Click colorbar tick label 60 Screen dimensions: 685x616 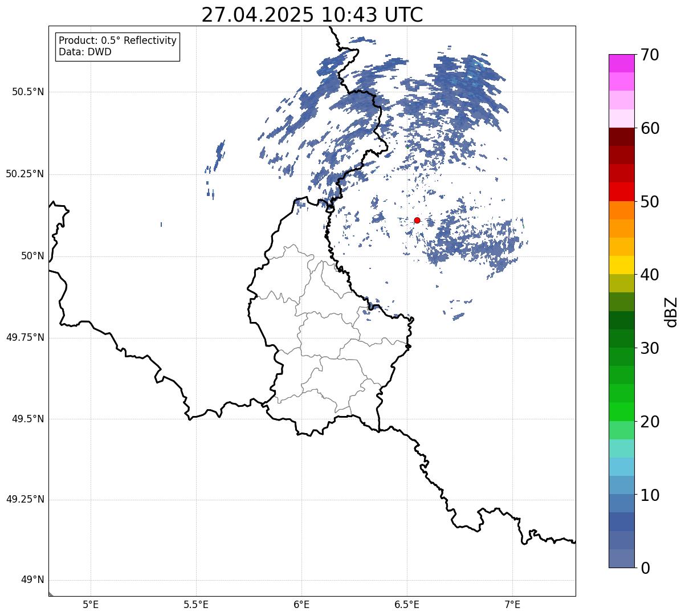650,128
